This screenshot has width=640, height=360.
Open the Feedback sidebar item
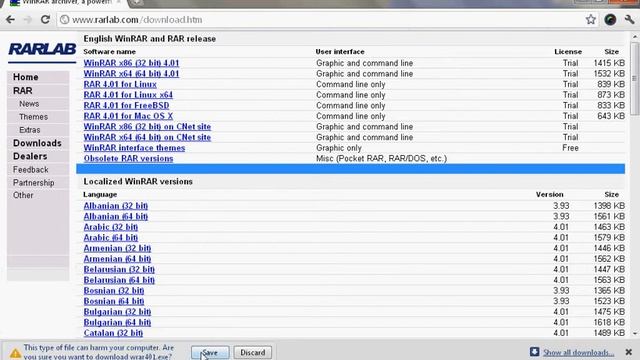point(31,169)
